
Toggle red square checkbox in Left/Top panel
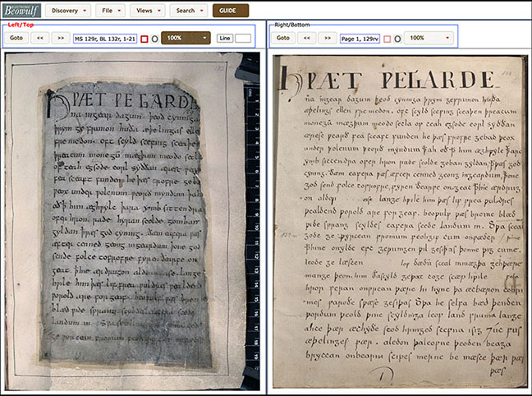click(144, 39)
